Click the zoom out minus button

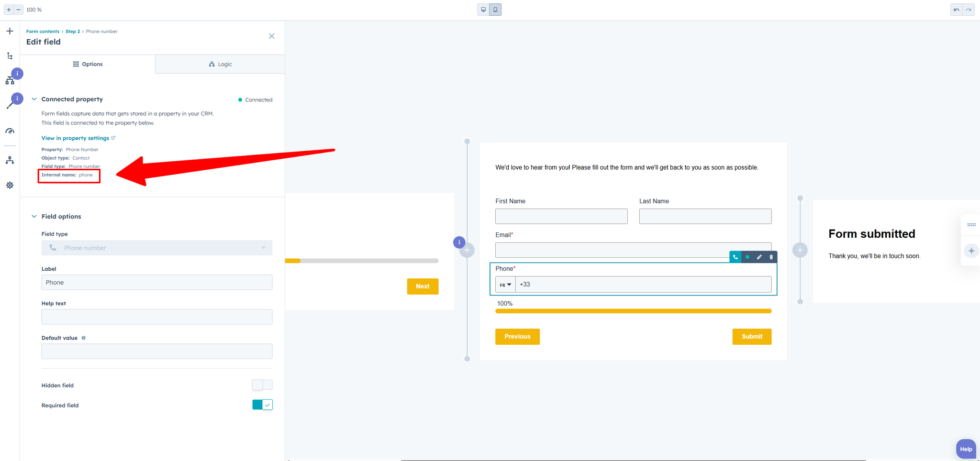click(18, 10)
